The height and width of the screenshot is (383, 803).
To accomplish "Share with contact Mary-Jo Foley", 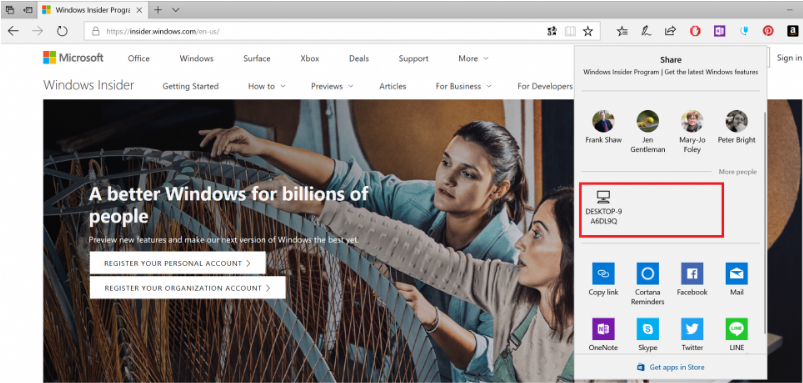I will coord(692,132).
